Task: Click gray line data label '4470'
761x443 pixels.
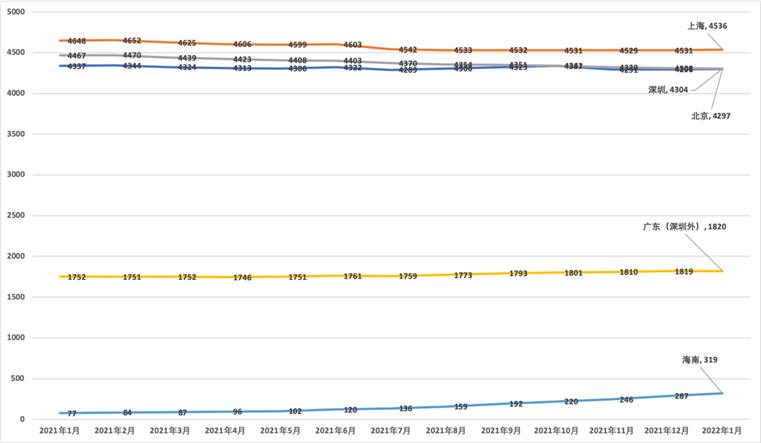Action: click(x=132, y=55)
